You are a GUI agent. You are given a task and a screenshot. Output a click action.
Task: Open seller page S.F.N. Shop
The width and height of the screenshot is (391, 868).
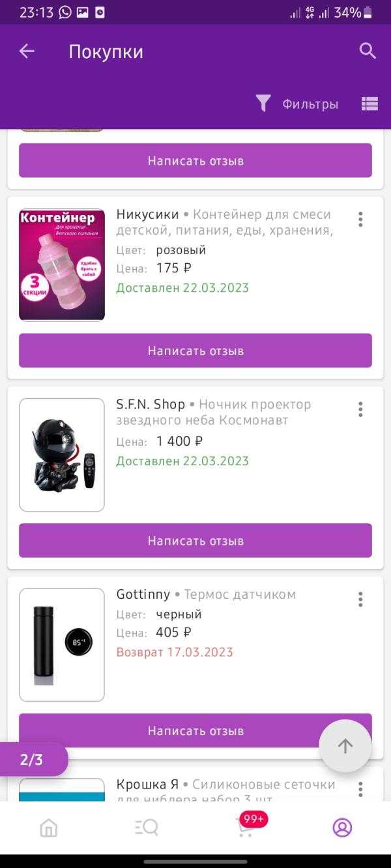149,404
